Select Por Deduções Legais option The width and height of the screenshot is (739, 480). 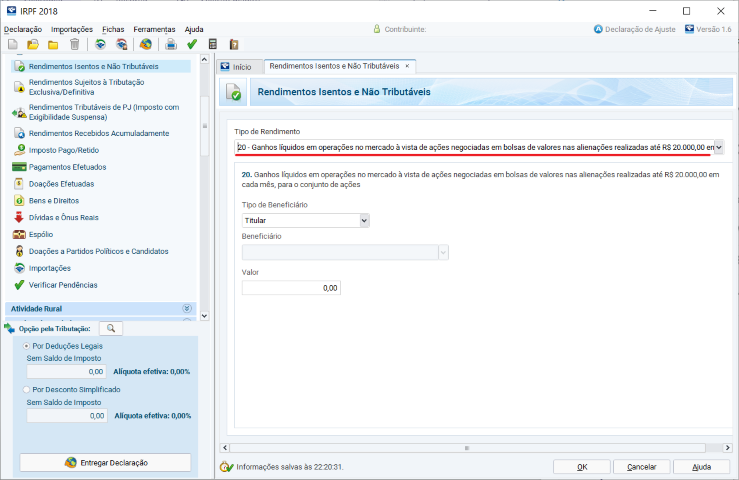[27, 346]
